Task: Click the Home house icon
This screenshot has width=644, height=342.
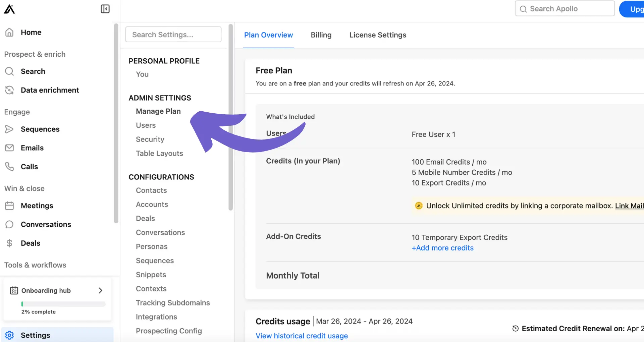Action: click(9, 32)
